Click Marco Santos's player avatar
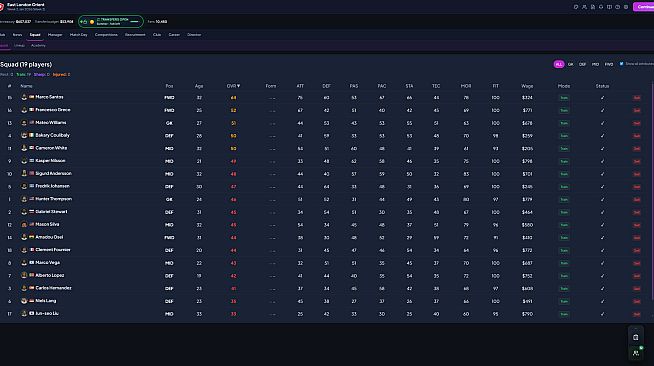 coord(24,97)
